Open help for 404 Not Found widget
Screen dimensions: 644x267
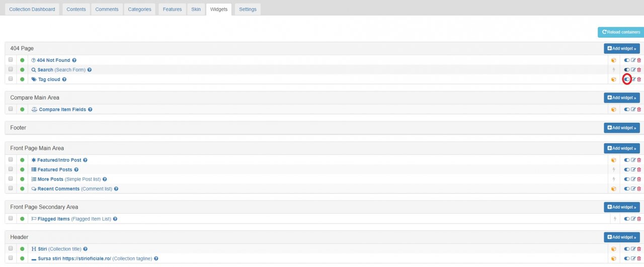(74, 60)
